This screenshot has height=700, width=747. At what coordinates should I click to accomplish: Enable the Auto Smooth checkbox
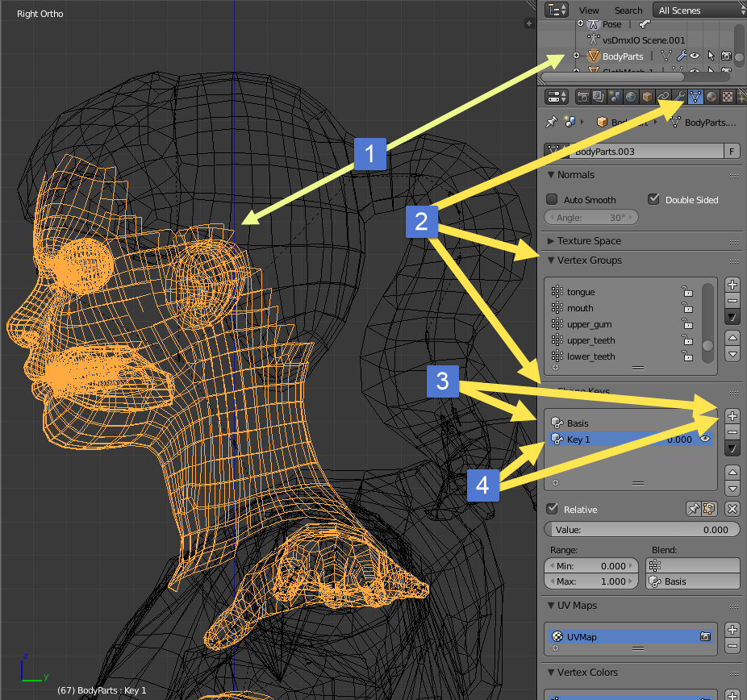coord(553,199)
